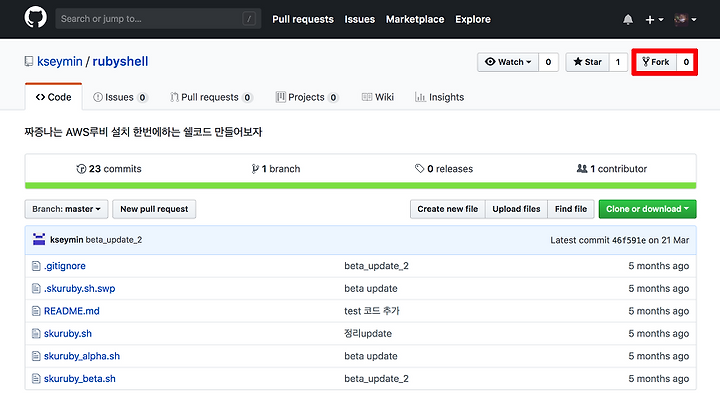The width and height of the screenshot is (720, 397).
Task: Open rubyshell repository link
Action: pyautogui.click(x=120, y=62)
